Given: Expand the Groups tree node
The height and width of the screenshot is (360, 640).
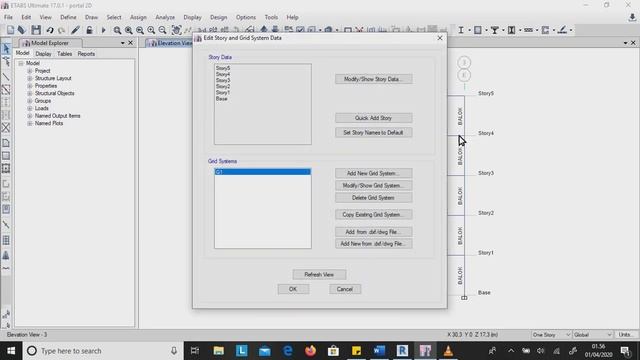Looking at the screenshot, I should [29, 101].
